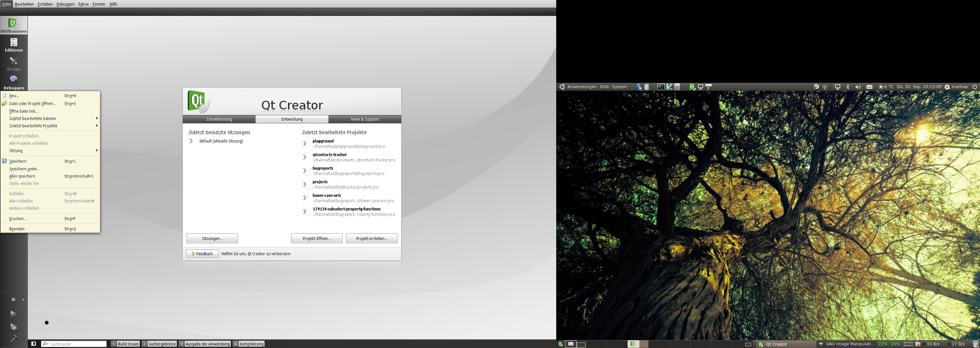
Task: Open the Debuggen menu in menu bar
Action: 66,4
